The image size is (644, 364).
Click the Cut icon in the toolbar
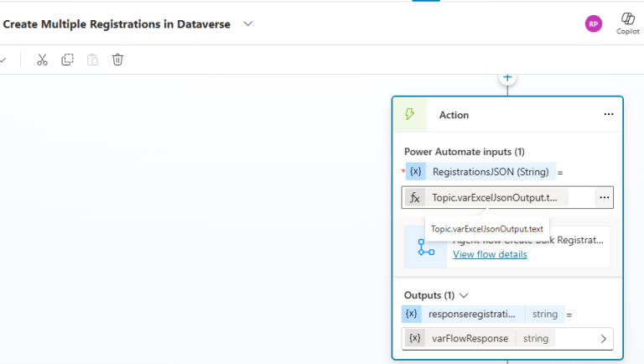click(42, 60)
